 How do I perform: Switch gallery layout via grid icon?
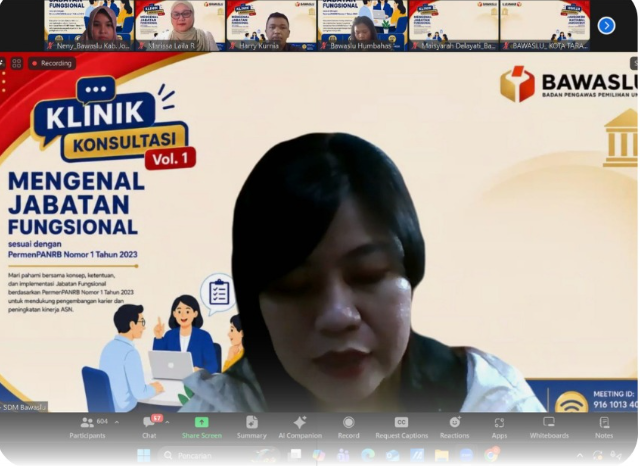[x=17, y=63]
